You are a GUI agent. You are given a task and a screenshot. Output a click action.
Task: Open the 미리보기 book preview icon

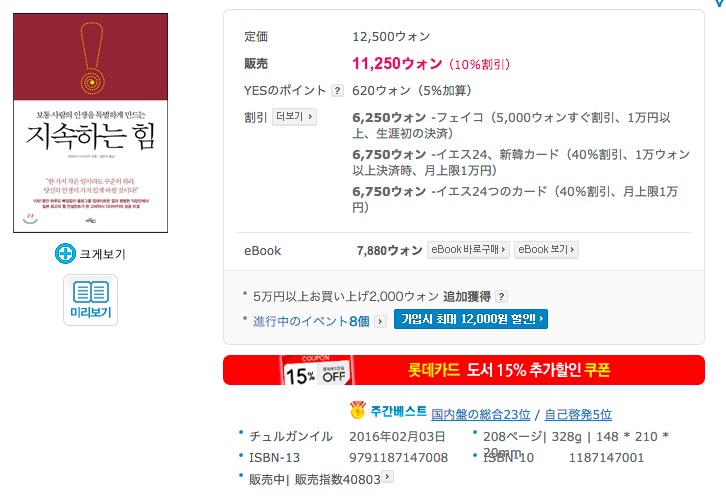tap(91, 300)
